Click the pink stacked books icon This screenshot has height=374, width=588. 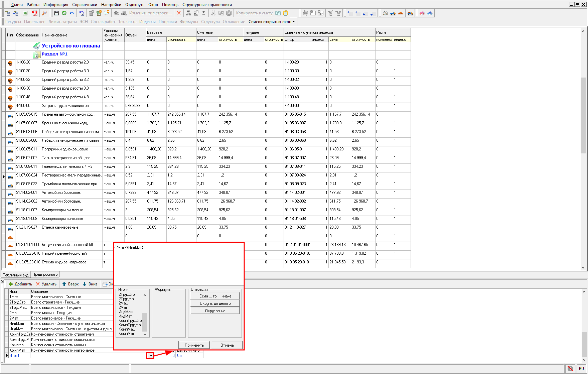422,13
